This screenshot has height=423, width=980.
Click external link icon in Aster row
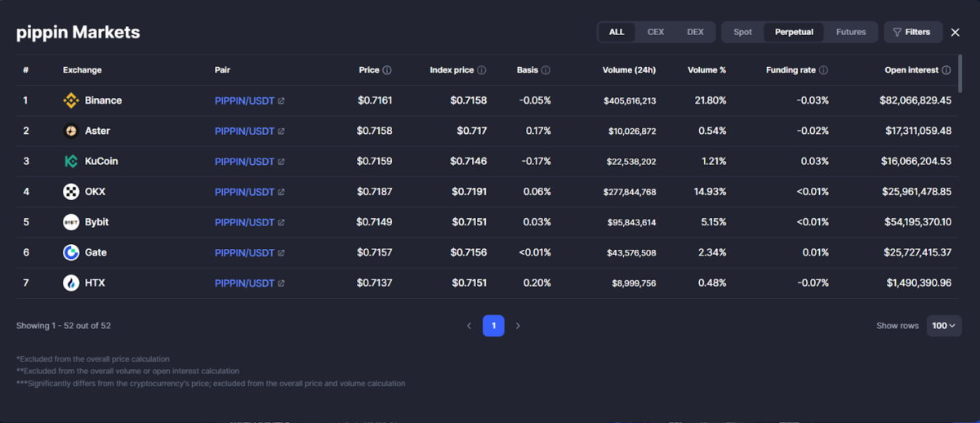click(x=282, y=131)
